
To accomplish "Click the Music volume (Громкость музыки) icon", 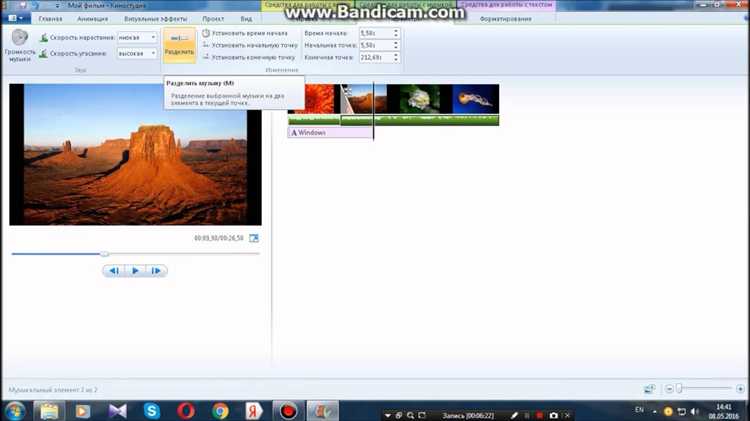I will pyautogui.click(x=20, y=38).
